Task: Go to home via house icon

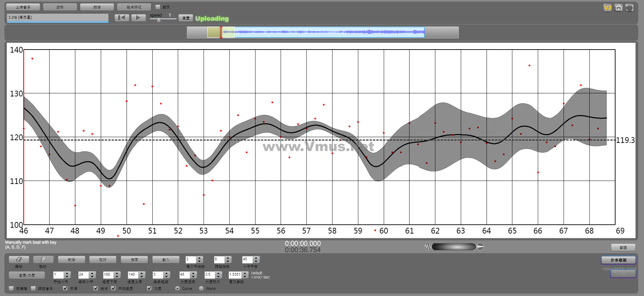Action: (619, 8)
